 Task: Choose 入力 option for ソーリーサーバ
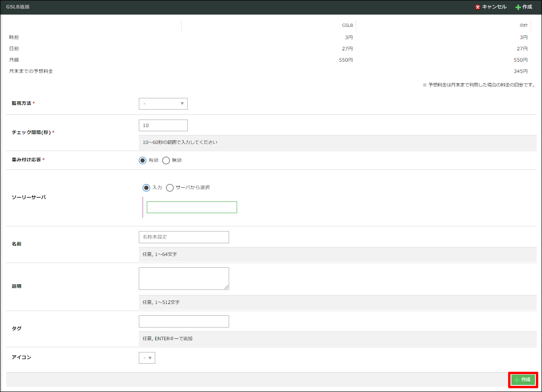coord(146,188)
